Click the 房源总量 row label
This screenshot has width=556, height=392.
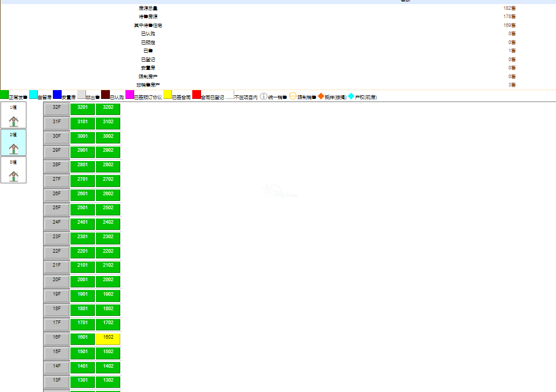148,8
